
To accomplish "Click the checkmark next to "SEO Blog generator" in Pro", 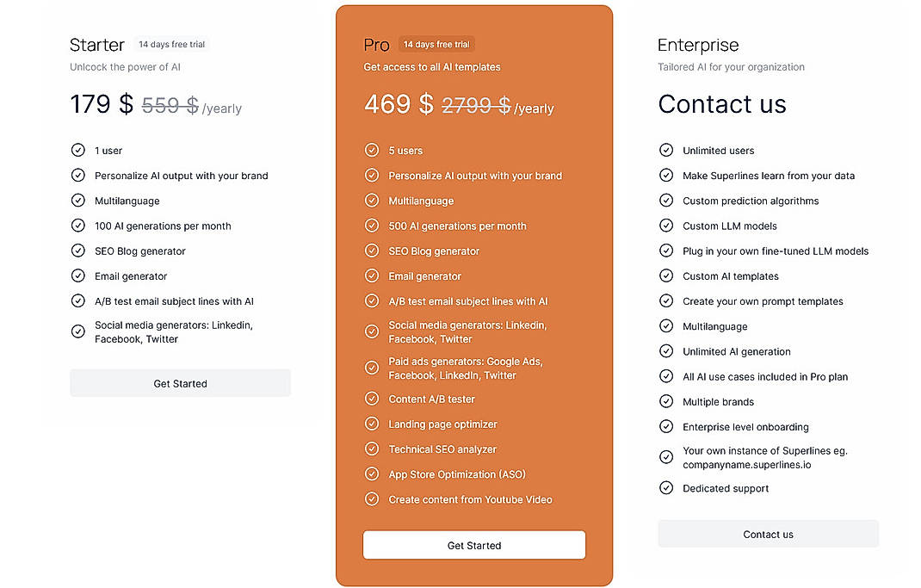I will click(372, 251).
